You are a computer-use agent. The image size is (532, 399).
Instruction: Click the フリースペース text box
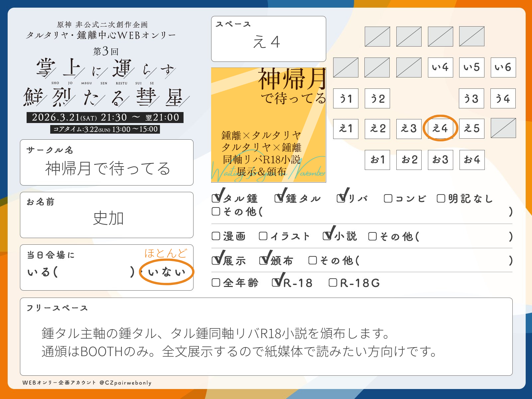tap(266, 336)
